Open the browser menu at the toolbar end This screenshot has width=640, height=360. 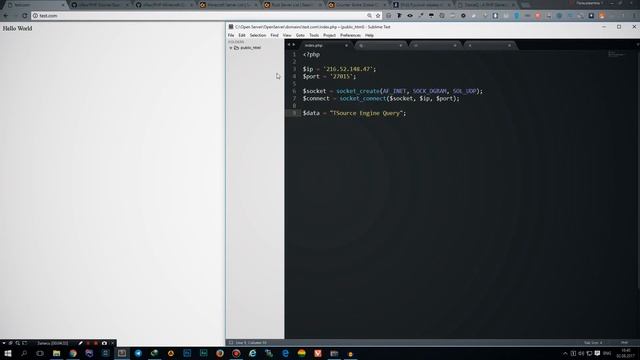tap(634, 16)
